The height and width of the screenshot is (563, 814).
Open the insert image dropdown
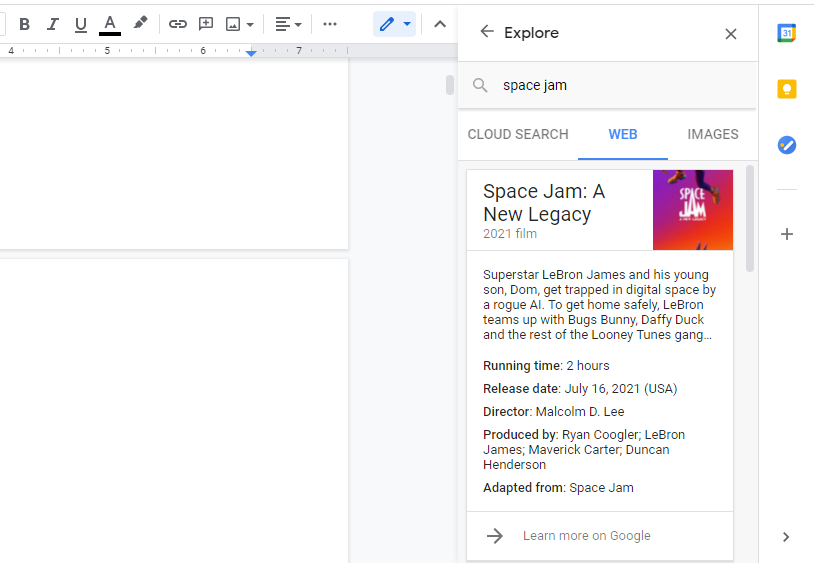coord(240,24)
